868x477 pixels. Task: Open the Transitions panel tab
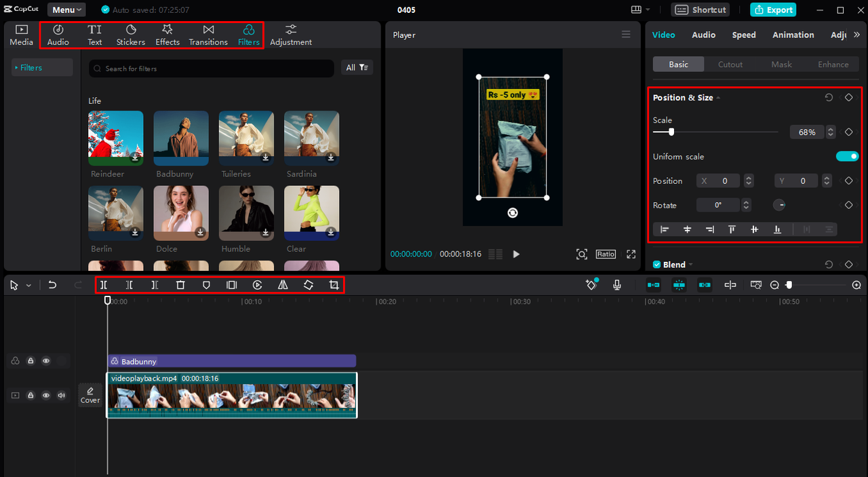tap(208, 35)
